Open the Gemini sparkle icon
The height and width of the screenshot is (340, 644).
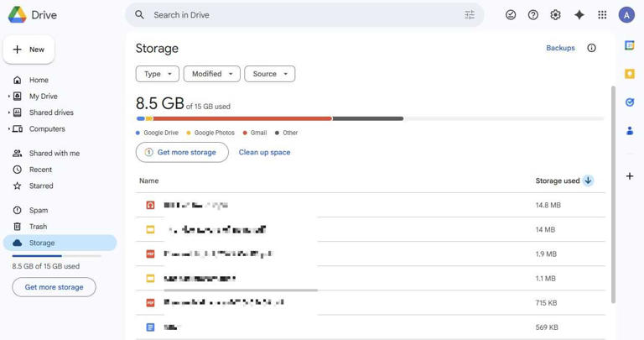coord(579,15)
